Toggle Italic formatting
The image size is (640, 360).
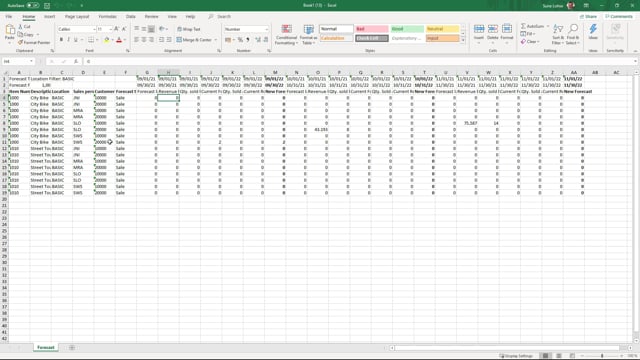[x=69, y=40]
